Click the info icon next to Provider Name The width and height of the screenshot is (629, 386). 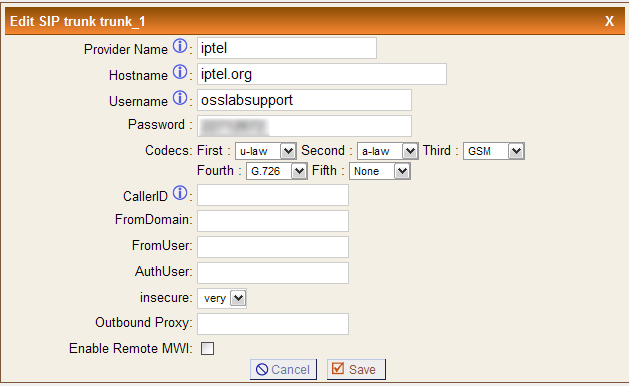180,46
